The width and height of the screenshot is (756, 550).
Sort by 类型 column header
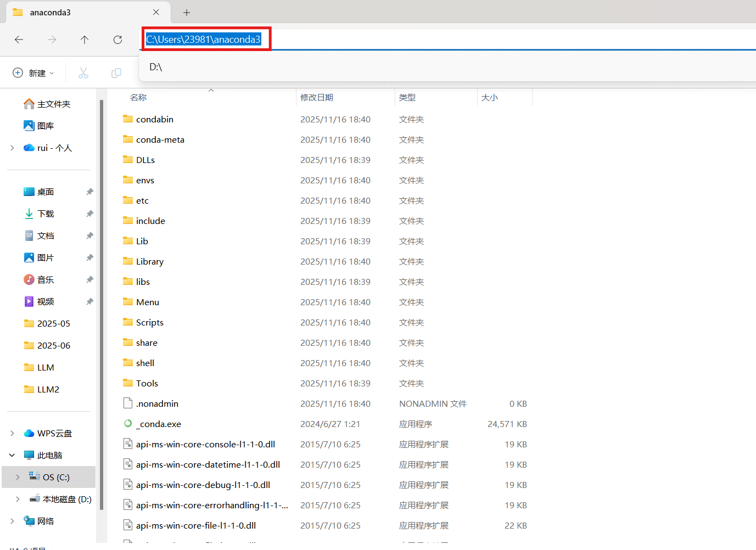click(x=407, y=98)
